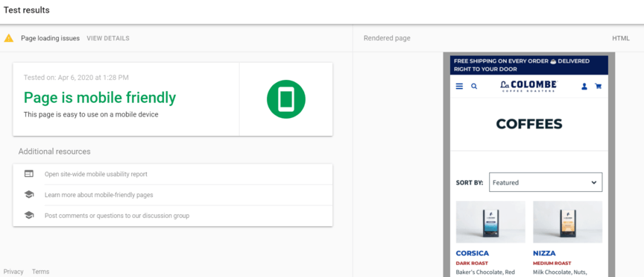Select the Rendered page tab
The image size is (644, 277).
click(387, 38)
